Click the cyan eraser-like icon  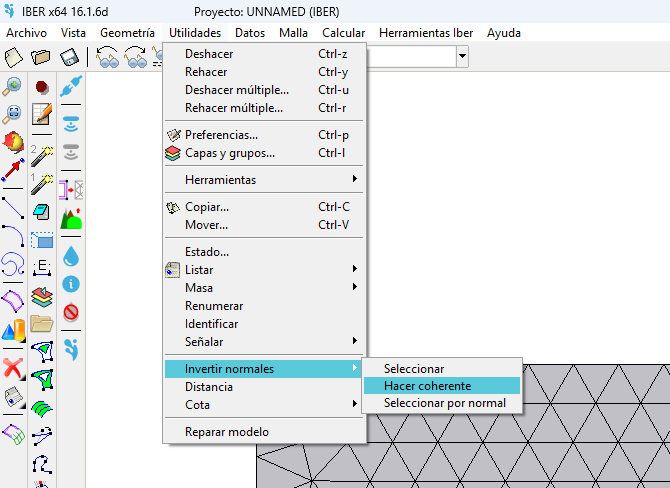point(42,212)
